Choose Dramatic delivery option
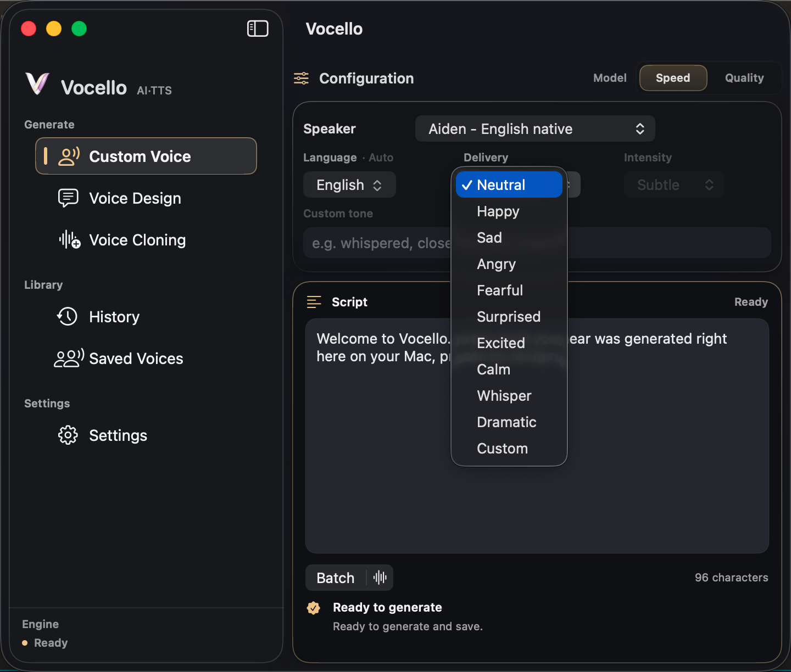791x672 pixels. point(509,422)
